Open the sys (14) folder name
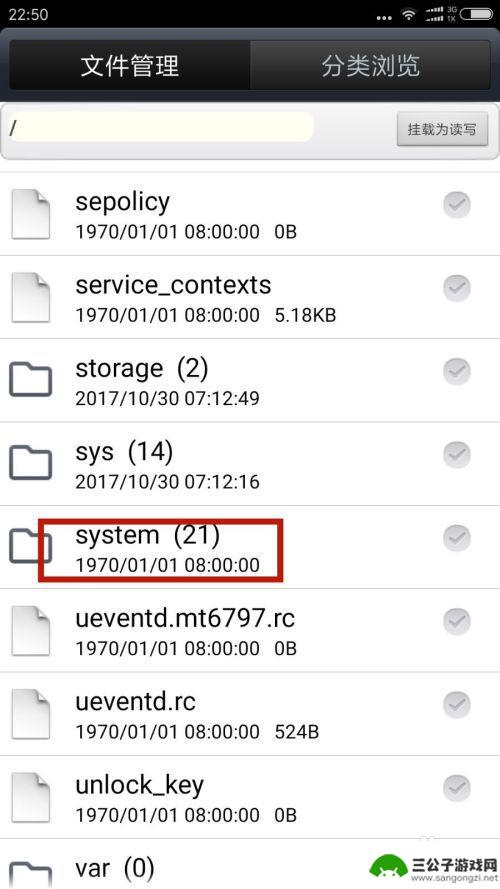This screenshot has height=889, width=500. [x=124, y=452]
